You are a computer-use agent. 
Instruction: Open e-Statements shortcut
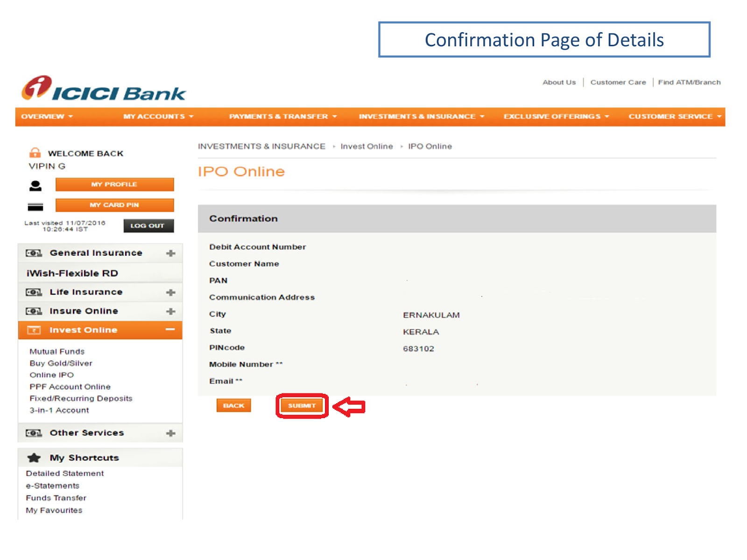coord(53,486)
